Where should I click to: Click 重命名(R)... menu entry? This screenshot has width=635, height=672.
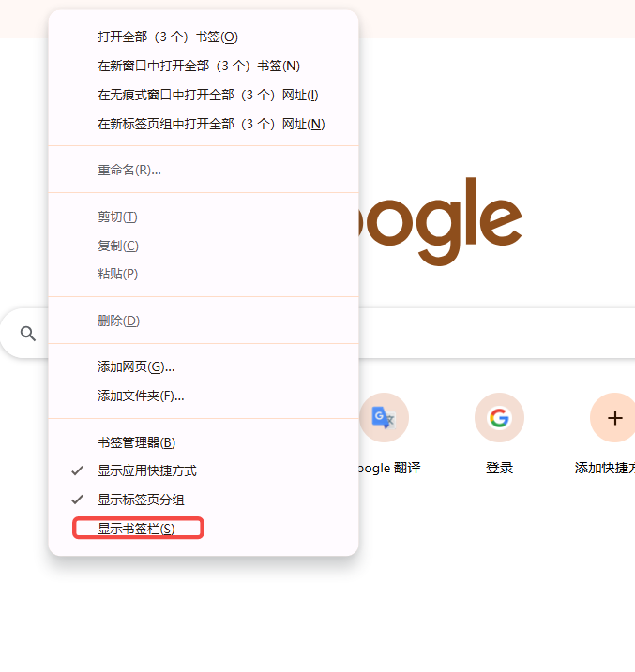[204, 171]
